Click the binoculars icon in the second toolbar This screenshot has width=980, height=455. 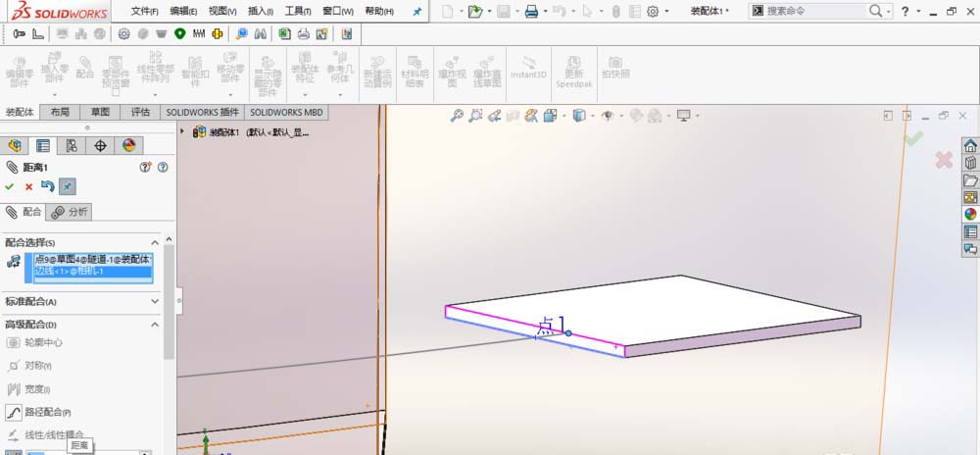click(x=262, y=33)
